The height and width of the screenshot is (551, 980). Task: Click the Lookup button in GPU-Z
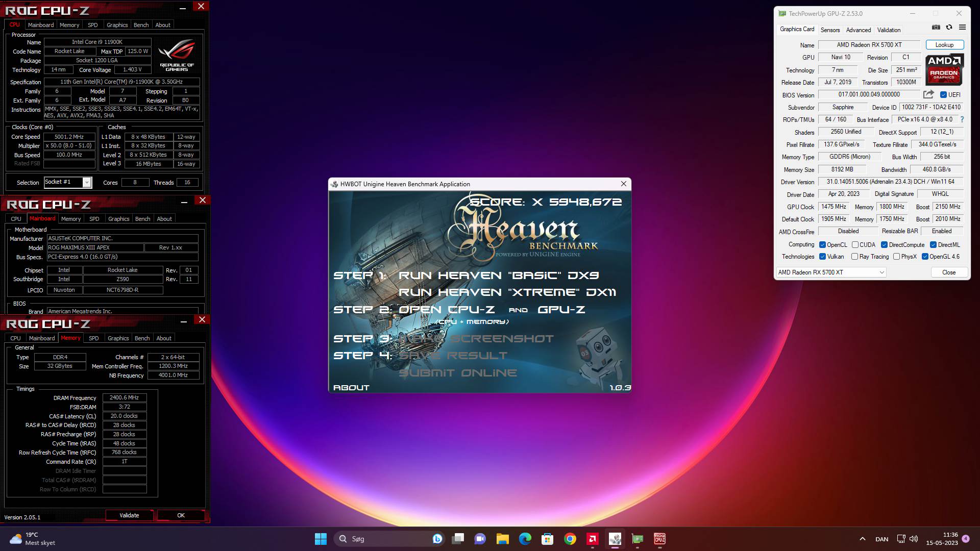tap(944, 45)
